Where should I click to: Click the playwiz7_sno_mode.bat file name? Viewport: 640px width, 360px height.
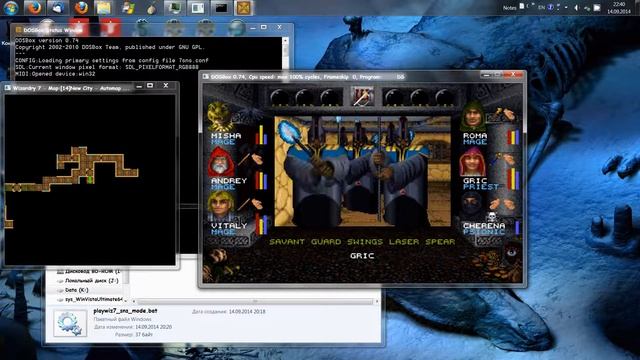[125, 311]
